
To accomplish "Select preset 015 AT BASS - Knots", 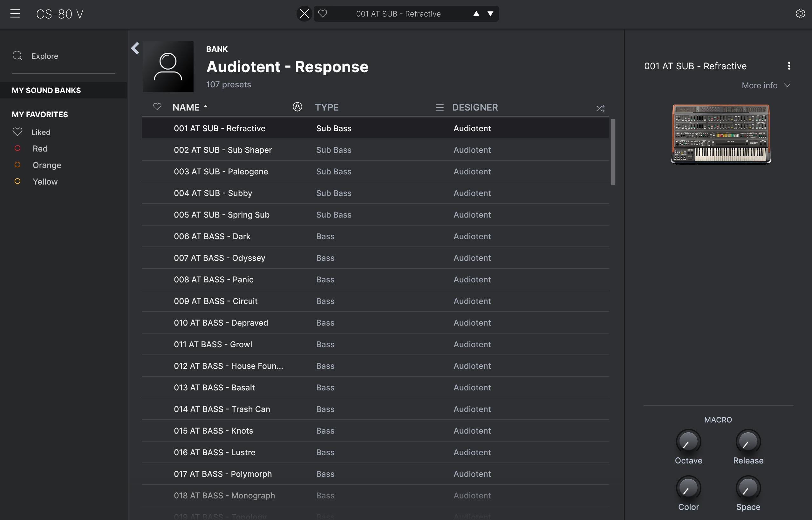I will coord(376,430).
